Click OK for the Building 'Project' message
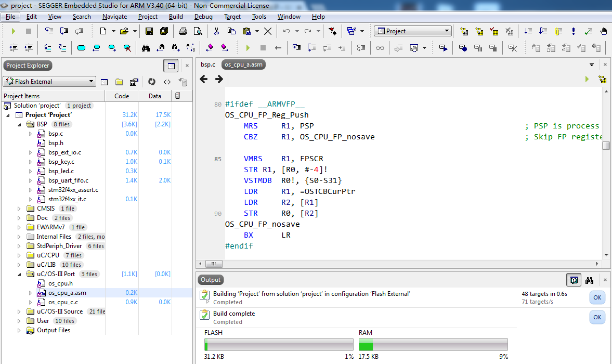Screen dimensions: 612x364 click(x=597, y=297)
